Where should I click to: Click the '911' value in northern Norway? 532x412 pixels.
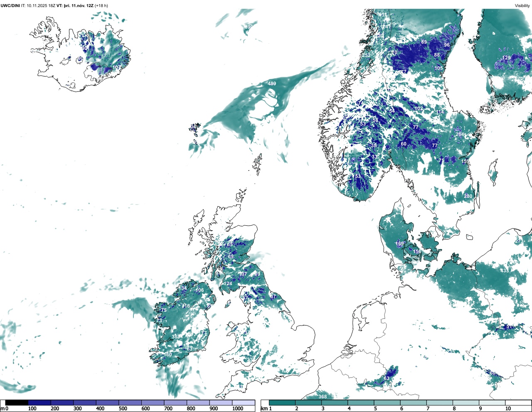[x=383, y=15]
